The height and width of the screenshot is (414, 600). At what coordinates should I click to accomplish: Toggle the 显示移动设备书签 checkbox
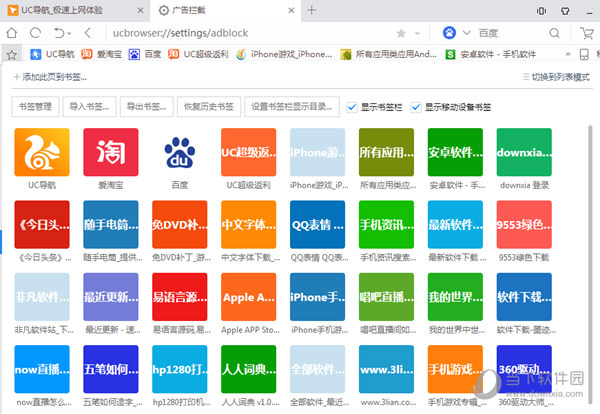tap(416, 107)
